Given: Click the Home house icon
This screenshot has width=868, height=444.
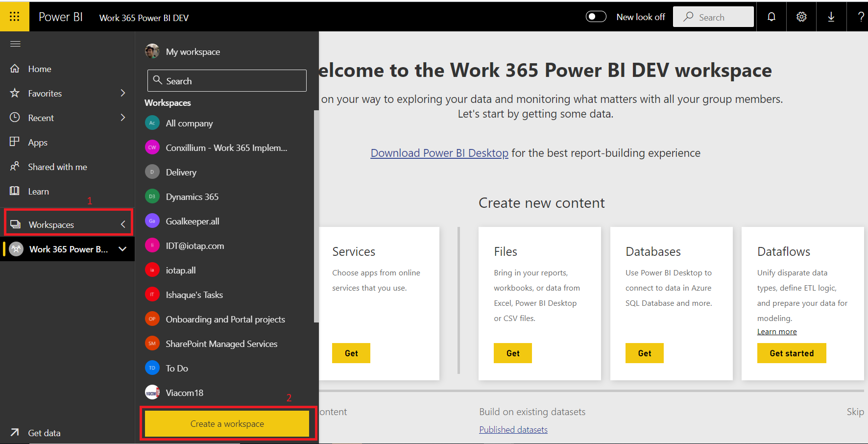Looking at the screenshot, I should (15, 69).
